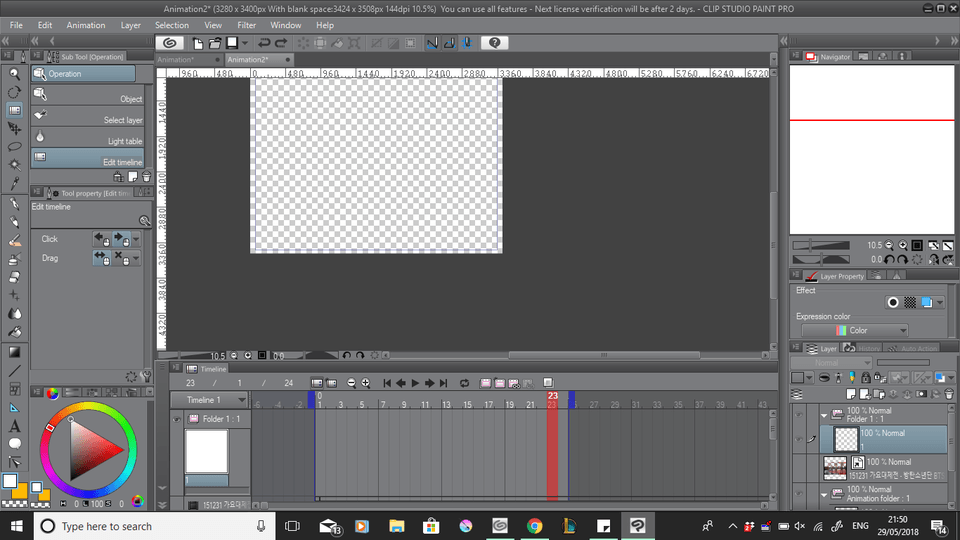This screenshot has width=960, height=540.
Task: Click the Undo arrow in the toolbar
Action: [264, 43]
